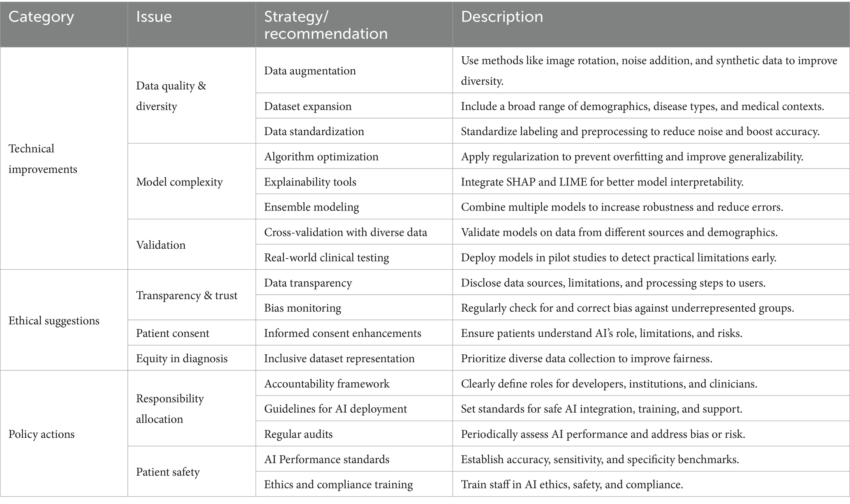
Task: Select the Transparency & trust cell
Action: tap(187, 295)
